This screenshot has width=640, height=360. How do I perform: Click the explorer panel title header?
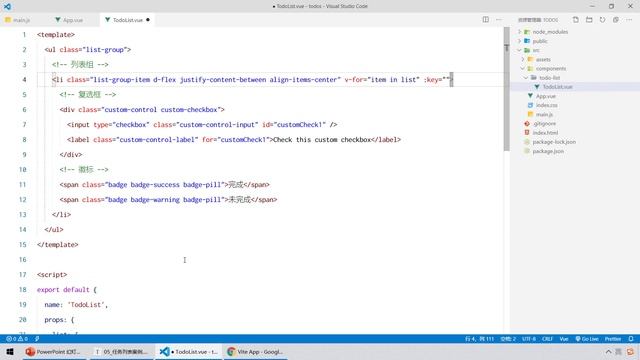pos(538,20)
